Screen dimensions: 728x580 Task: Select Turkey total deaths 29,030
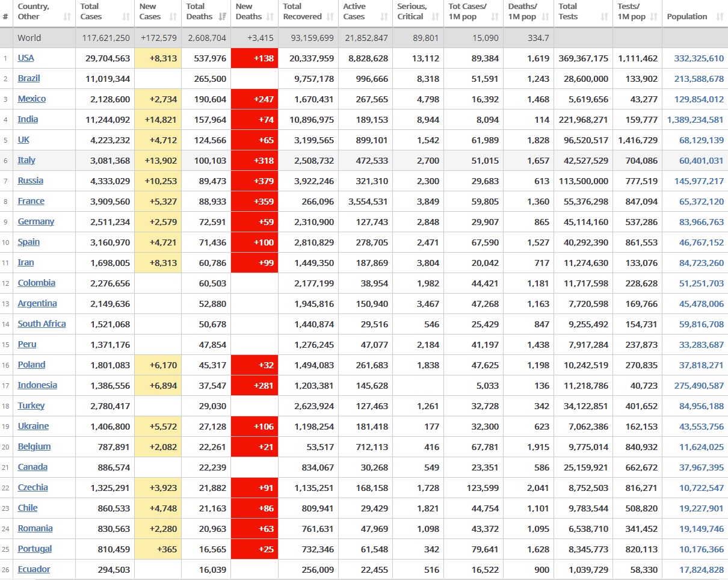click(x=212, y=406)
